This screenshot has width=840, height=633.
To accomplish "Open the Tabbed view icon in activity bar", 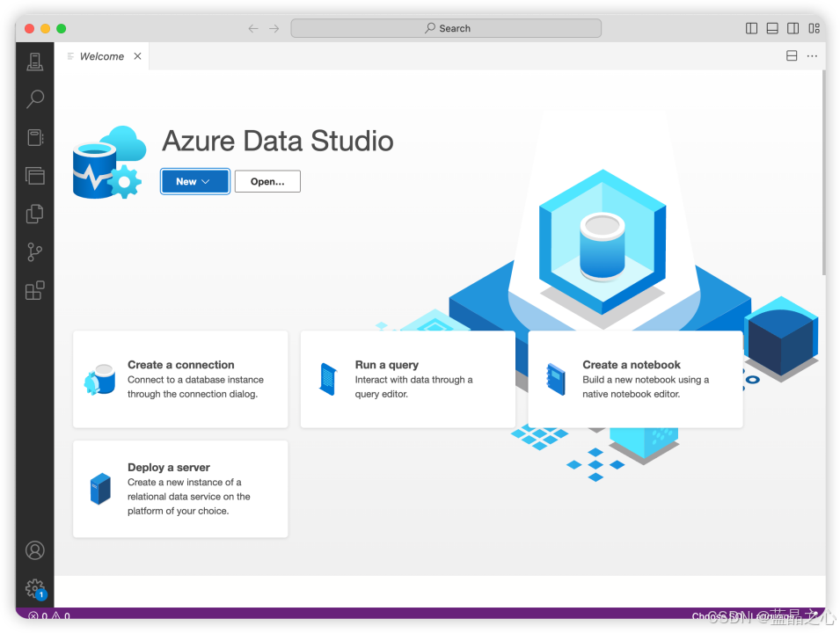I will tap(35, 176).
